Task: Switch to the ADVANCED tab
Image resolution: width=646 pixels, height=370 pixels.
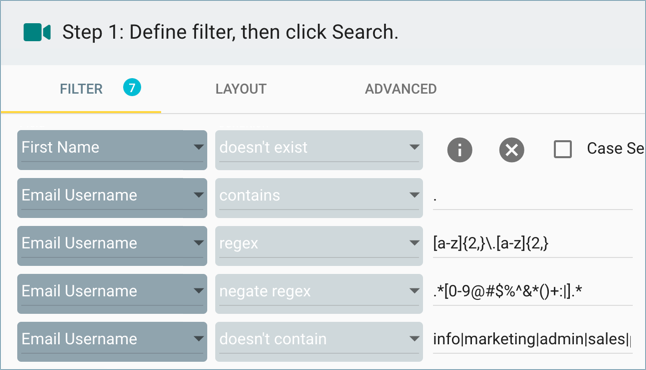Action: (400, 89)
